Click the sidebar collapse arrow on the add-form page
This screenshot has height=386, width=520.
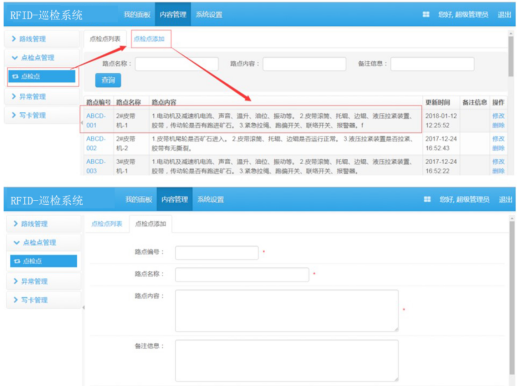pyautogui.click(x=83, y=307)
